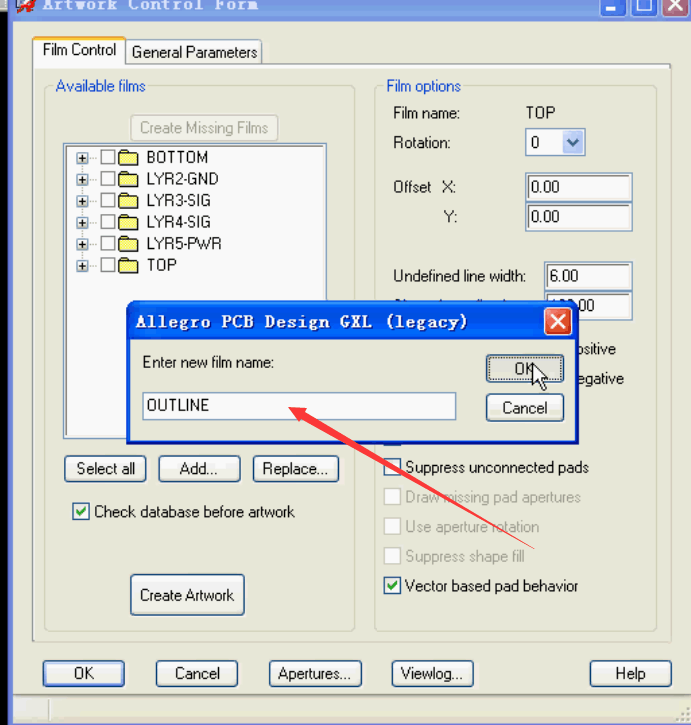Click the Select all button

pos(105,469)
